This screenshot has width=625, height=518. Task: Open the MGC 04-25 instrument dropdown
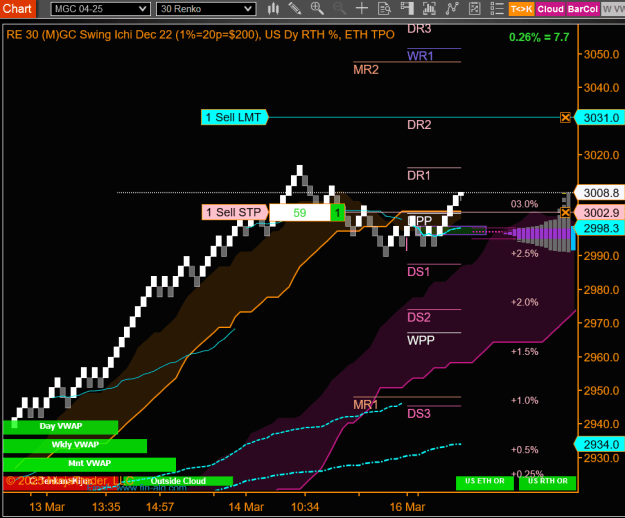click(x=100, y=9)
